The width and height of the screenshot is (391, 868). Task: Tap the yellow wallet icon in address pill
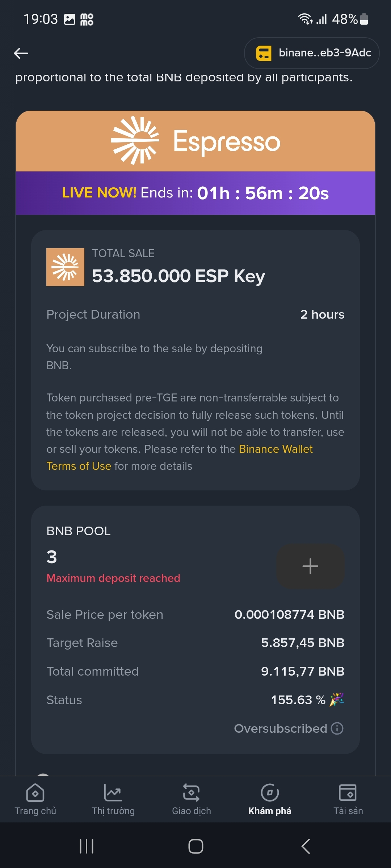tap(264, 53)
